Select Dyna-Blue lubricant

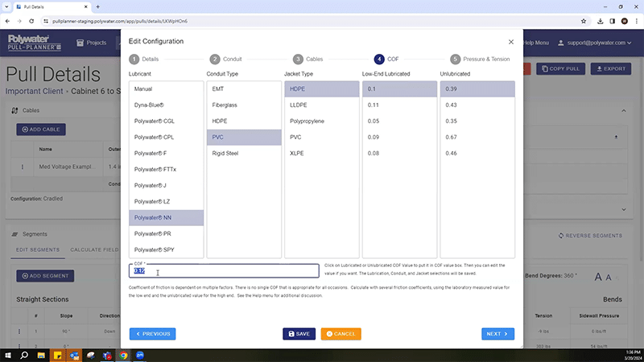pos(167,105)
